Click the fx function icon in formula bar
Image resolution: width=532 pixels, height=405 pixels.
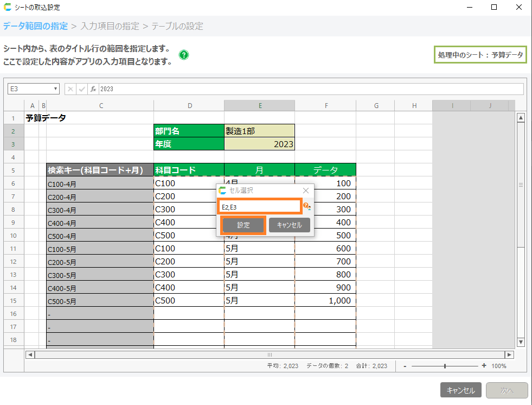point(93,89)
